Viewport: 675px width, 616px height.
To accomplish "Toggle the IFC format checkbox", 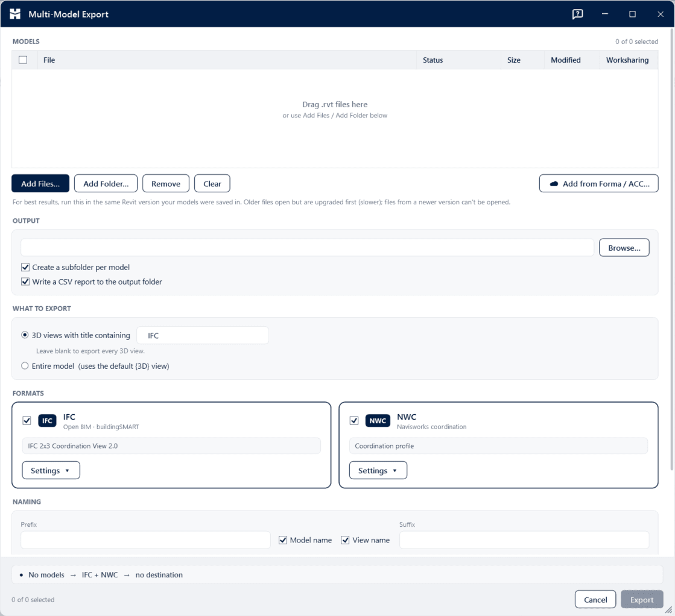I will click(27, 421).
